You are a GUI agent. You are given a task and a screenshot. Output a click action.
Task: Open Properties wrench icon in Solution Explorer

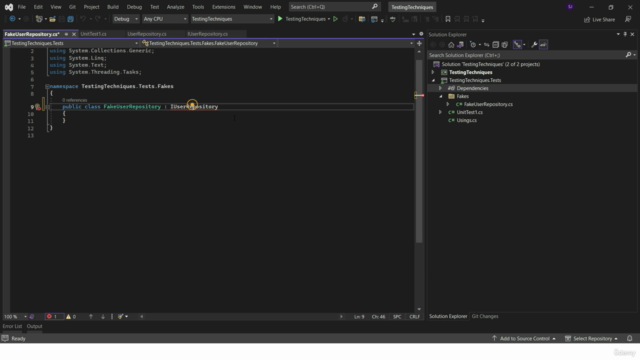pos(534,45)
